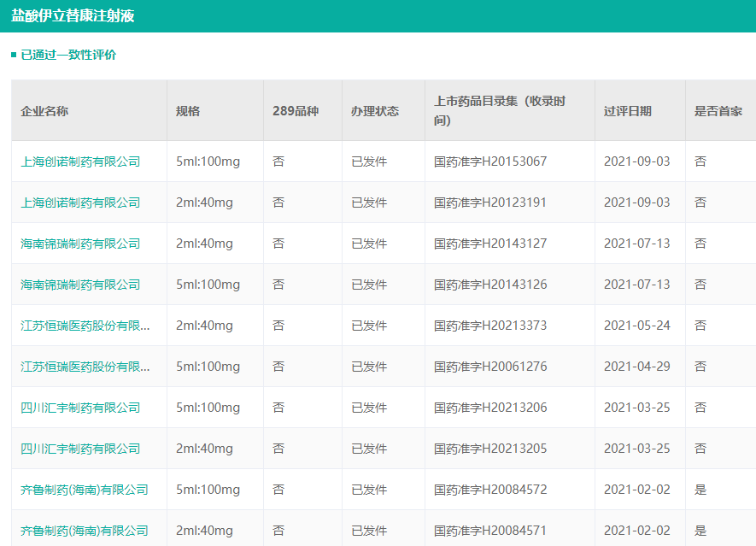Click the 规格 column header
Viewport: 756px width, 546px height.
(188, 111)
